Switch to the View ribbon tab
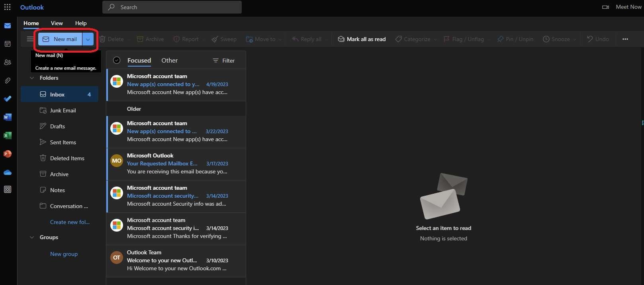 [57, 23]
